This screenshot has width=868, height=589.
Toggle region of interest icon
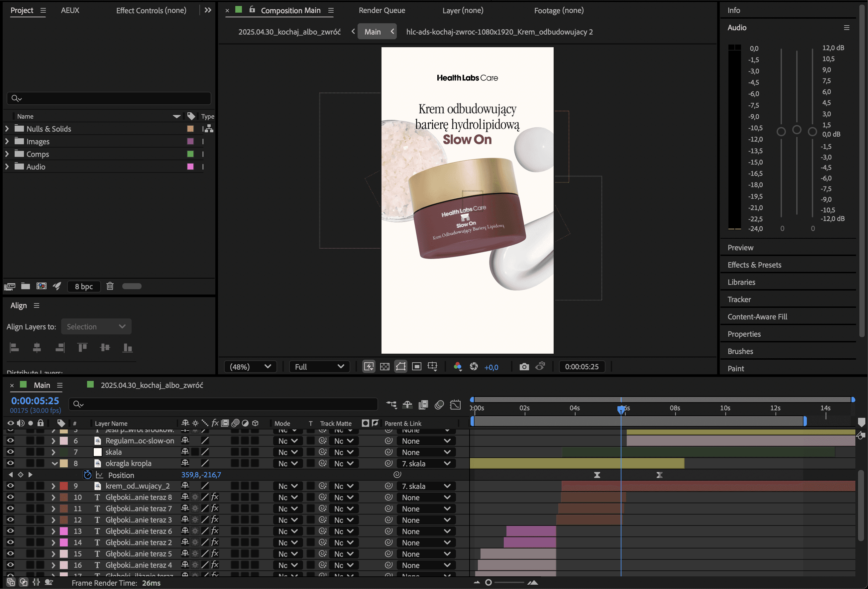(416, 366)
